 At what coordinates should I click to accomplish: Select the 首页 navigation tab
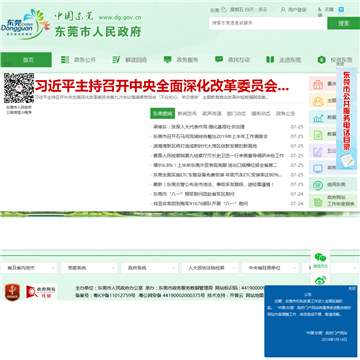[x=26, y=60]
